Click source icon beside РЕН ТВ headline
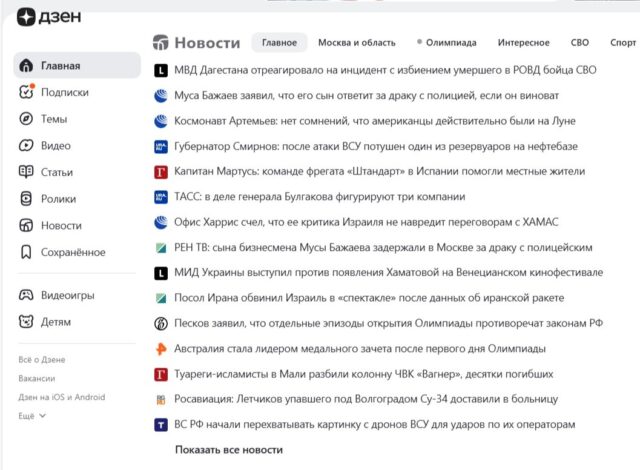The image size is (640, 470). pyautogui.click(x=161, y=248)
